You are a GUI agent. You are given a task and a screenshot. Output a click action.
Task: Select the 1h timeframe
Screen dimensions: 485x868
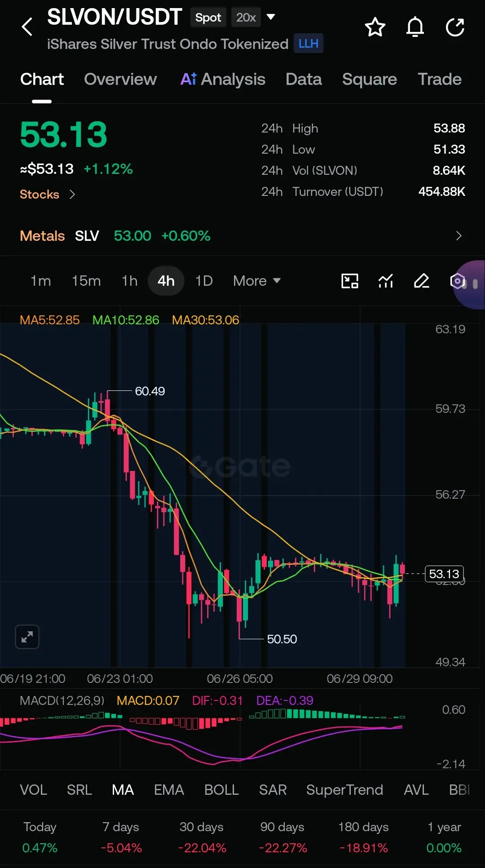click(129, 281)
